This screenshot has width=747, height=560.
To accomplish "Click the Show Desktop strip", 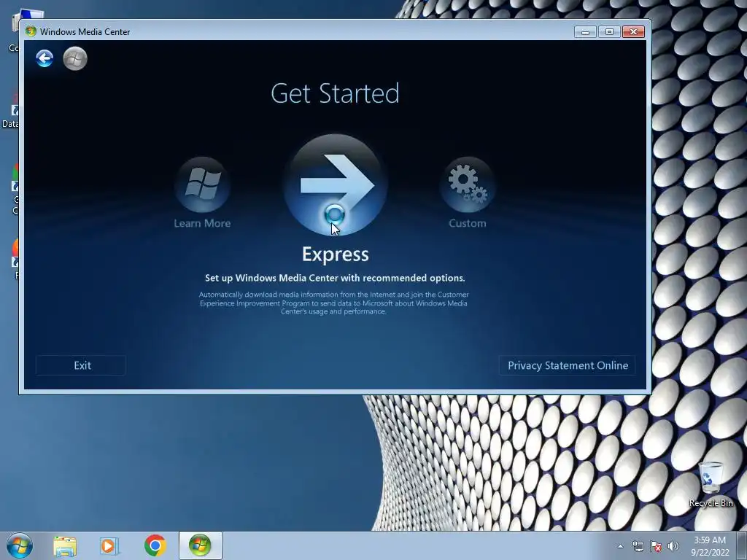I will pyautogui.click(x=742, y=545).
